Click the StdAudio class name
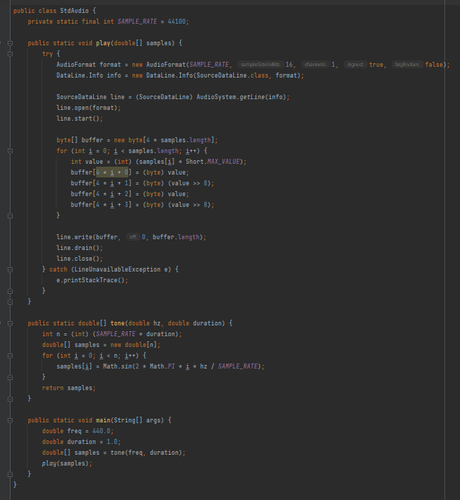 coord(74,11)
